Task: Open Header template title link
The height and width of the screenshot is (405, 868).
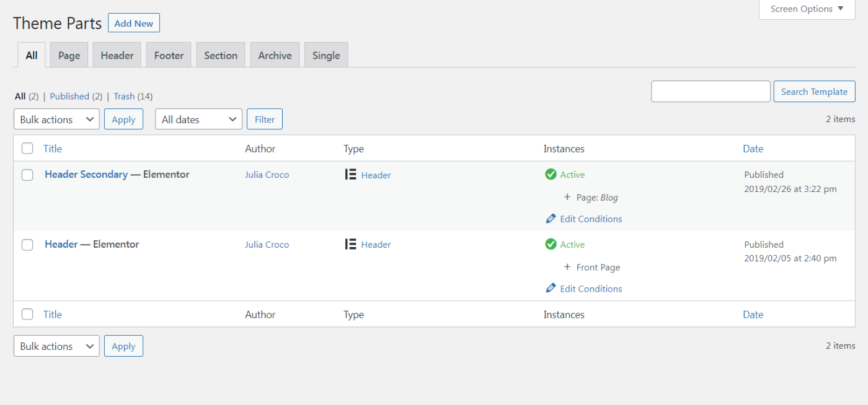Action: (61, 244)
